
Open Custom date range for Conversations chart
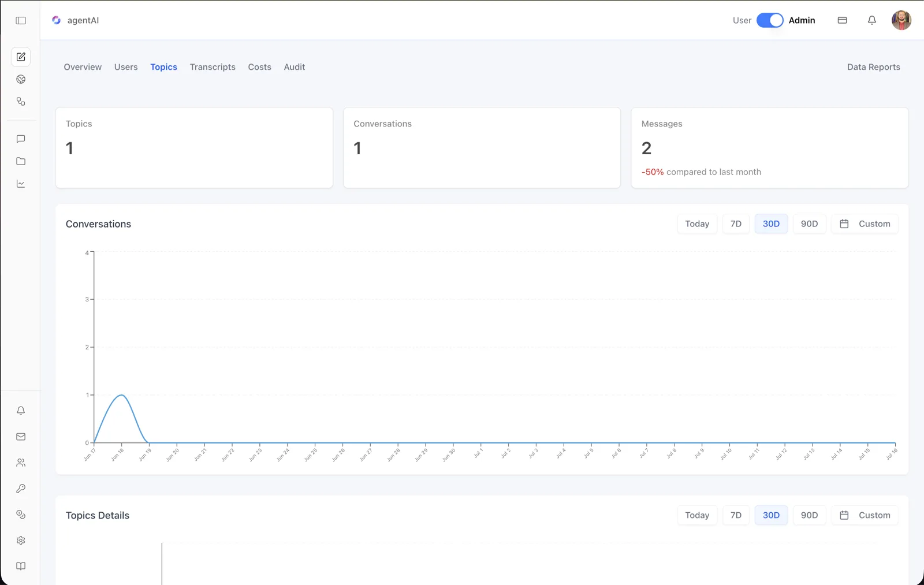(x=865, y=224)
